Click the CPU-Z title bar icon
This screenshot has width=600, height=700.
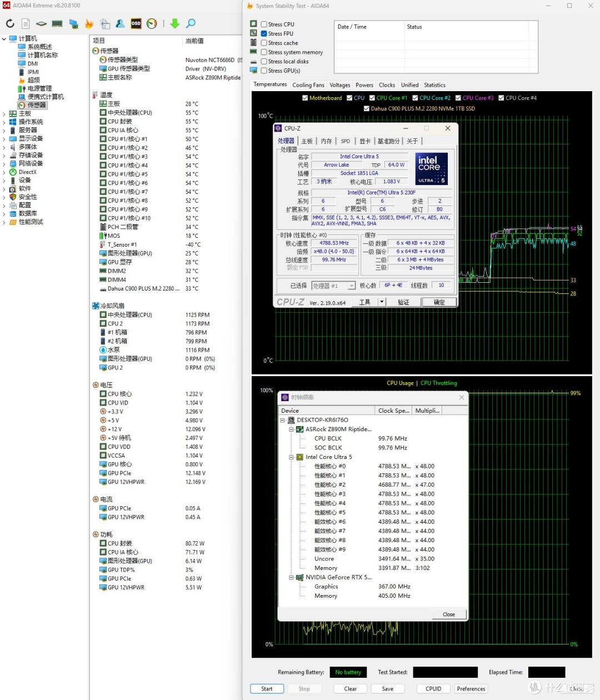[278, 128]
